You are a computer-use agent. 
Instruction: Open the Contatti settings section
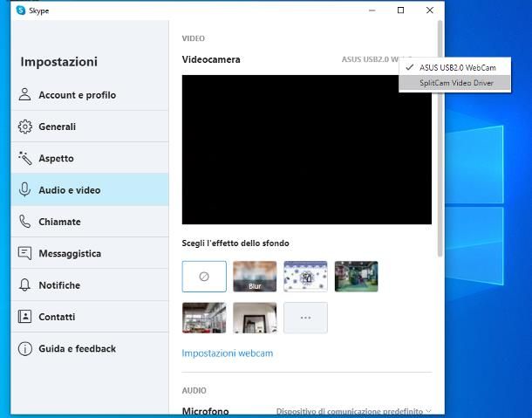click(x=90, y=317)
